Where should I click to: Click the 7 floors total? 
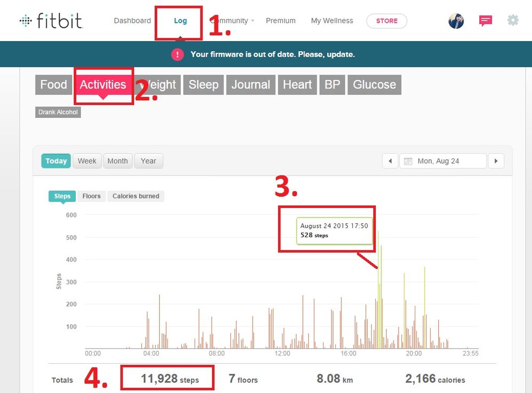point(243,379)
